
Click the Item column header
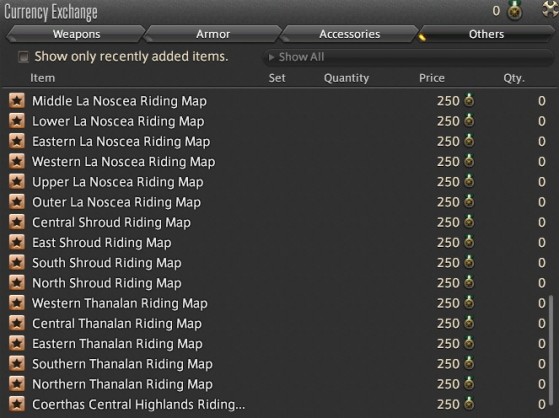click(x=42, y=78)
